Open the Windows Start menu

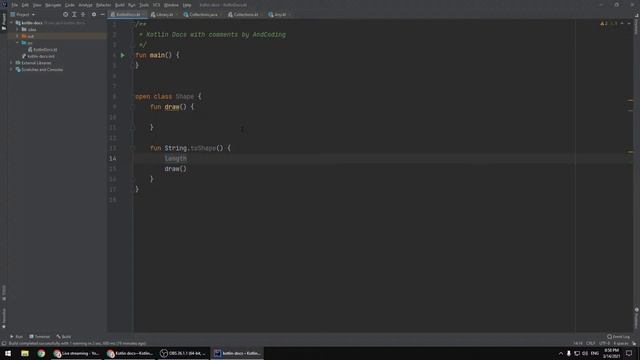point(8,353)
